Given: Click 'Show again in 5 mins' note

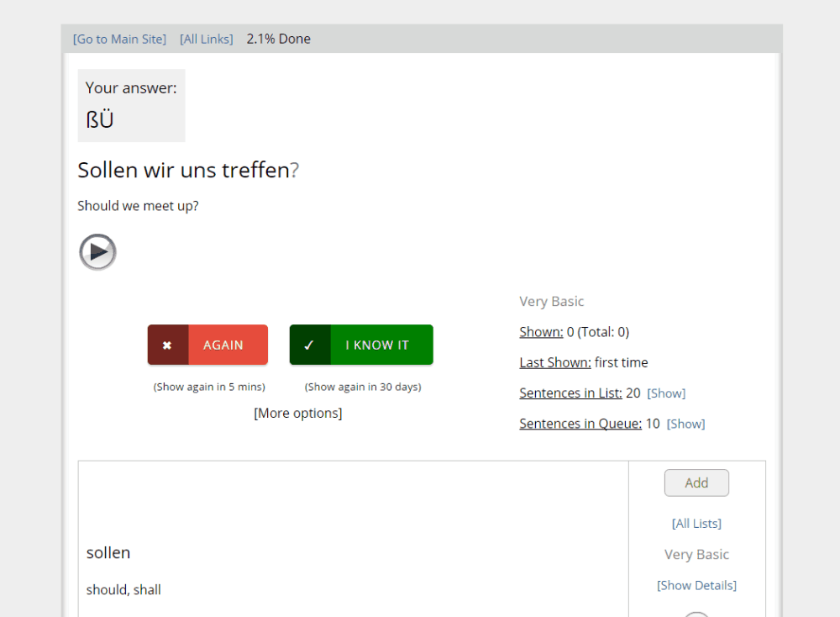Looking at the screenshot, I should pyautogui.click(x=209, y=387).
